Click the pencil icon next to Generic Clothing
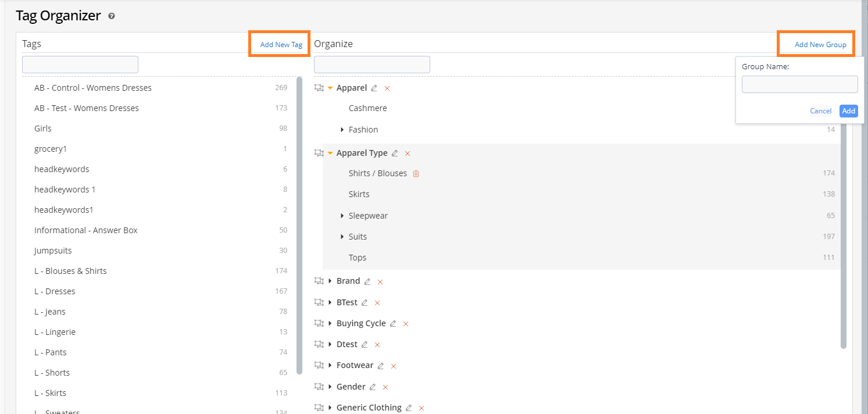Screen dimensions: 868x414 409,408
